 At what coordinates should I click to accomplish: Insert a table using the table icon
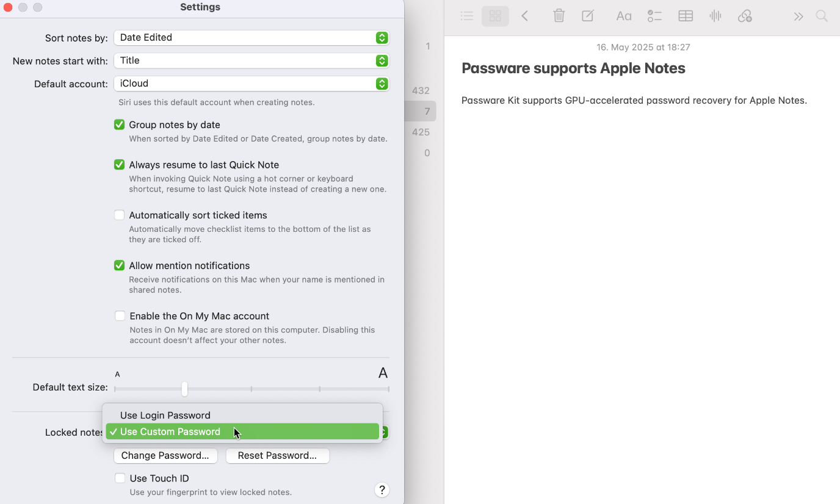coord(686,16)
